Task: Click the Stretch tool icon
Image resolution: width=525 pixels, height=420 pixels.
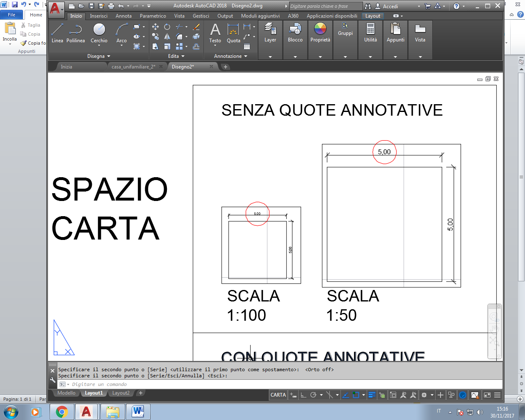Action: coord(155,46)
